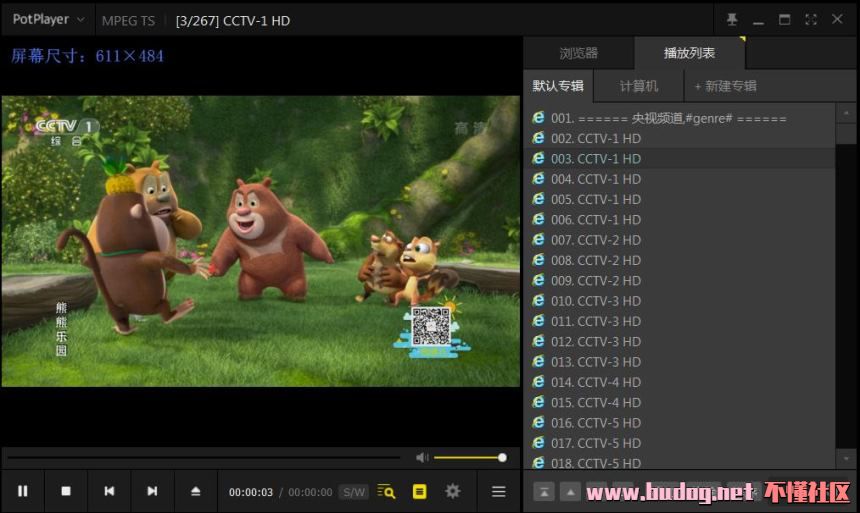
Task: Select playlist item 006. CCTV-1 HD
Action: [x=679, y=219]
